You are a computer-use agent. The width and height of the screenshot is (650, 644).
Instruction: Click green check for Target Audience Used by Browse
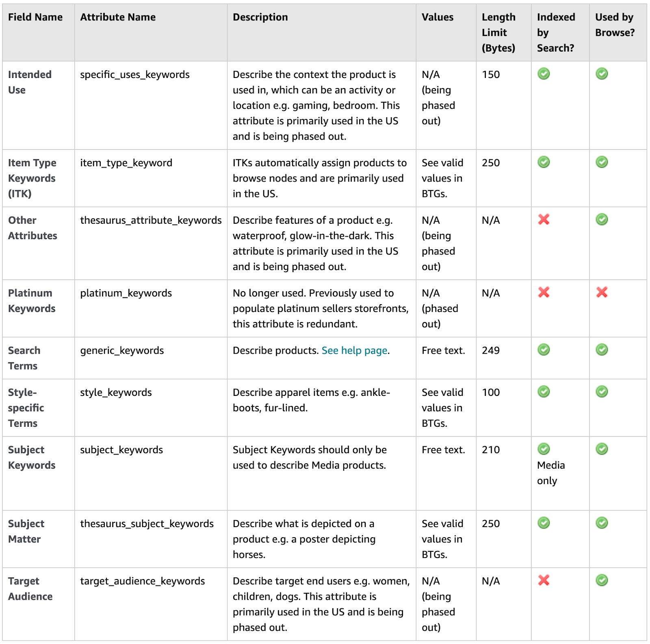pos(602,580)
